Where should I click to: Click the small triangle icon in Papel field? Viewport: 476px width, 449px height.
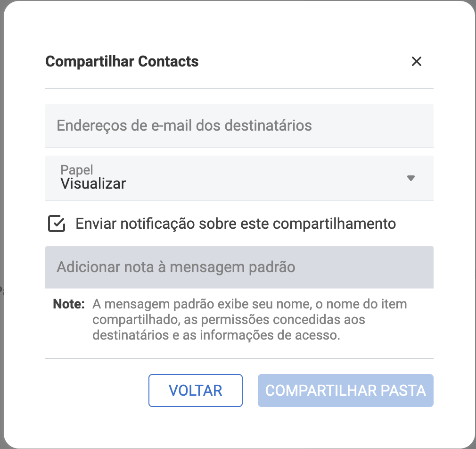[x=411, y=178]
